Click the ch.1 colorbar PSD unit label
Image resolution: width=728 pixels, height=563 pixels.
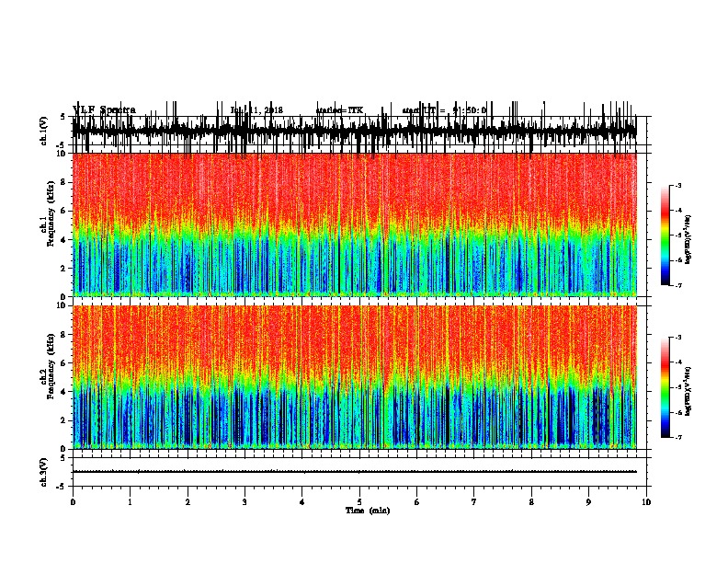coord(688,240)
